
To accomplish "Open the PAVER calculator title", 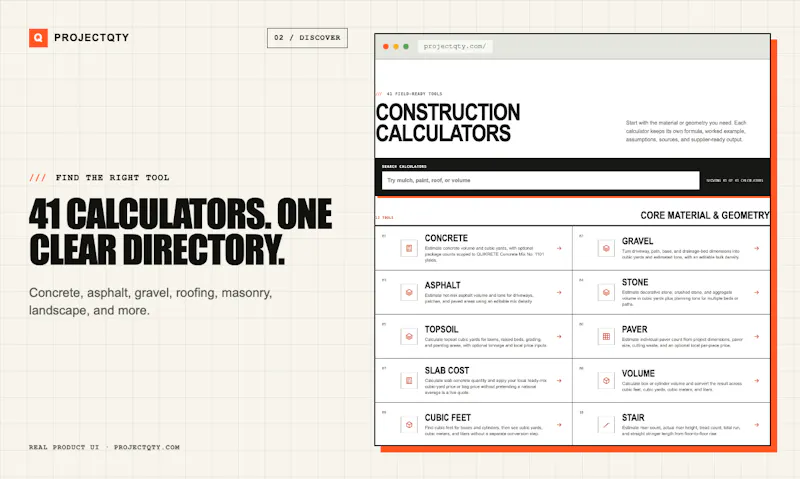I will (x=634, y=330).
